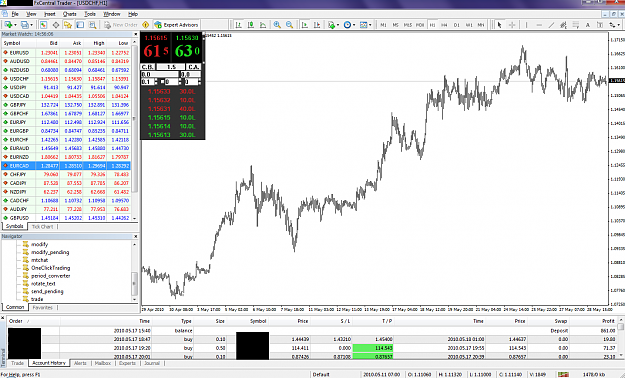Open the New Chart toolbar icon
This screenshot has width=625, height=378.
[x=8, y=25]
